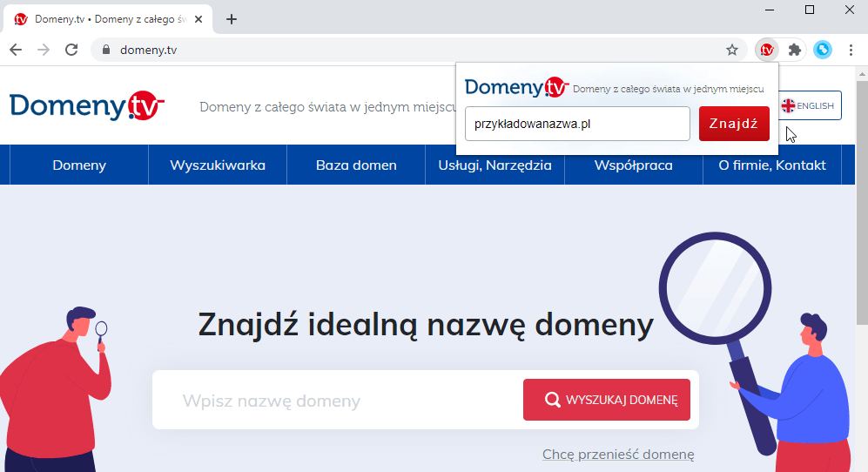View site info via the padlock icon
The height and width of the screenshot is (472, 868).
(106, 50)
